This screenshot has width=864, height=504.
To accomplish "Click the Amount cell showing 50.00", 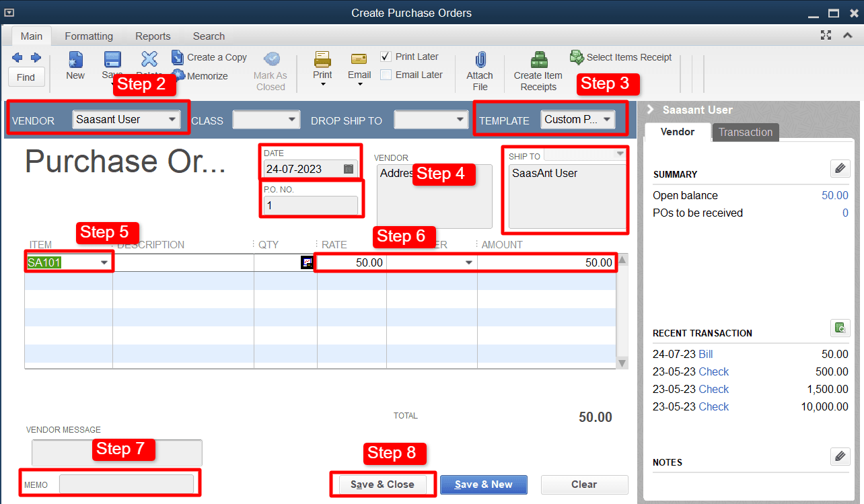I will pyautogui.click(x=546, y=262).
